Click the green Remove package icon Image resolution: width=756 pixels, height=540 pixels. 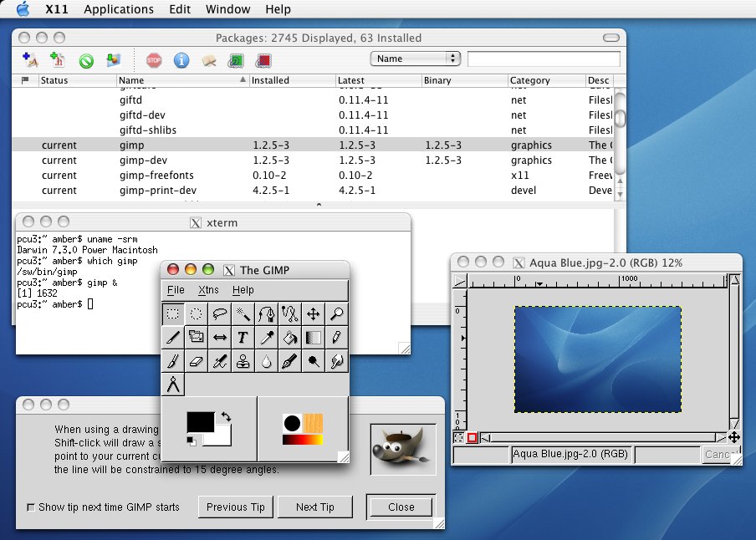tap(86, 61)
